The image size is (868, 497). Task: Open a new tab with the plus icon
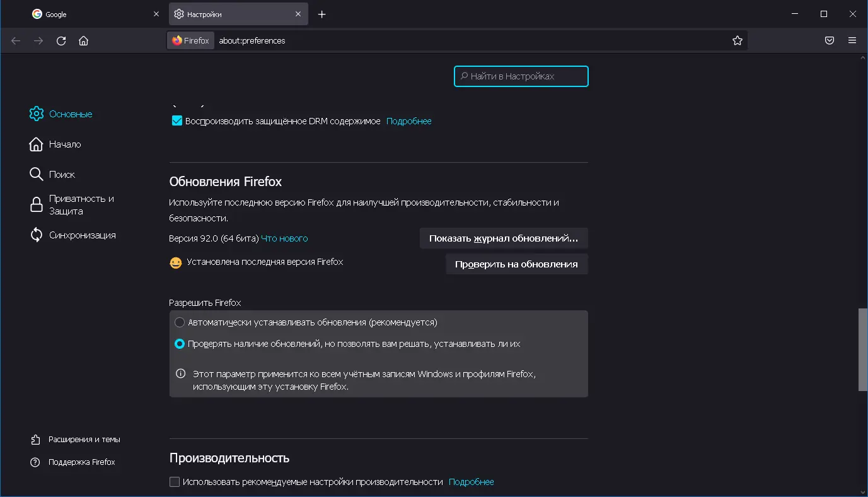coord(322,15)
